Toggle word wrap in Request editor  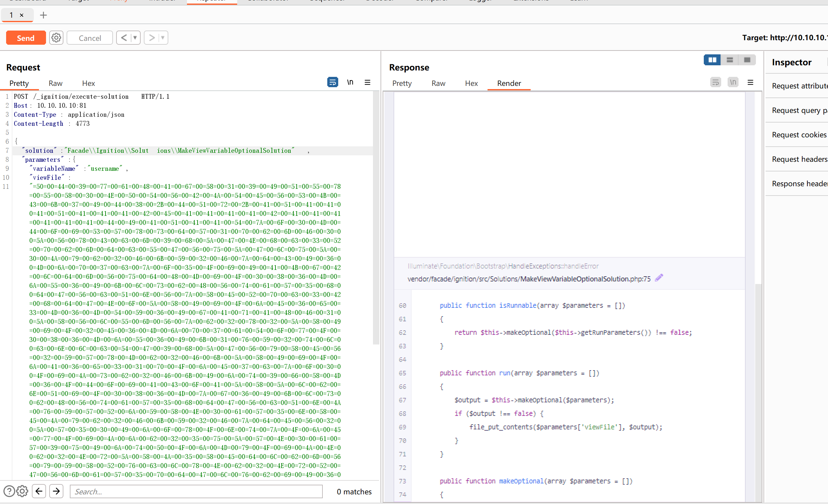coord(332,82)
